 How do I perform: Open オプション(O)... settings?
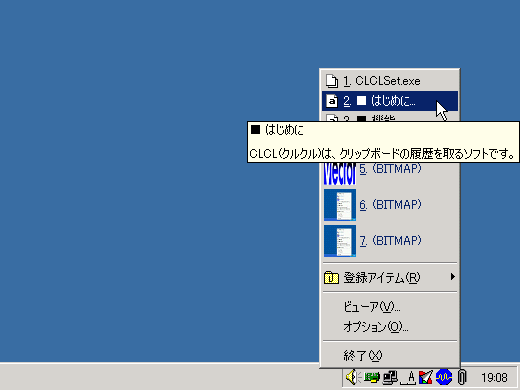click(x=390, y=327)
